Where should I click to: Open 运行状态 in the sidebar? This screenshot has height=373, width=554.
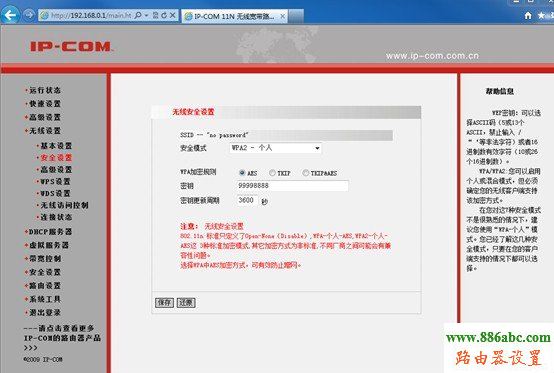45,90
